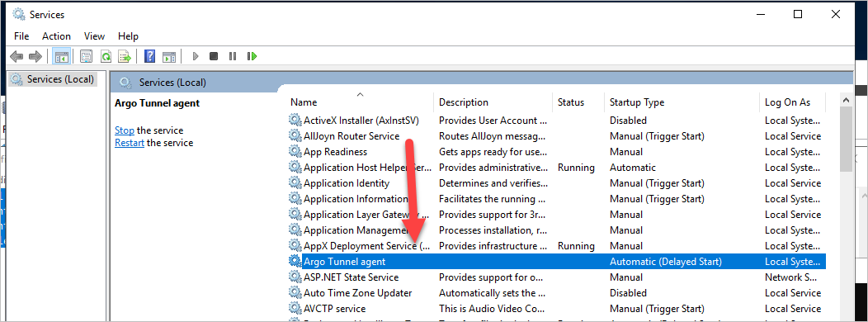868x322 pixels.
Task: Click the Export List toolbar icon
Action: point(125,56)
